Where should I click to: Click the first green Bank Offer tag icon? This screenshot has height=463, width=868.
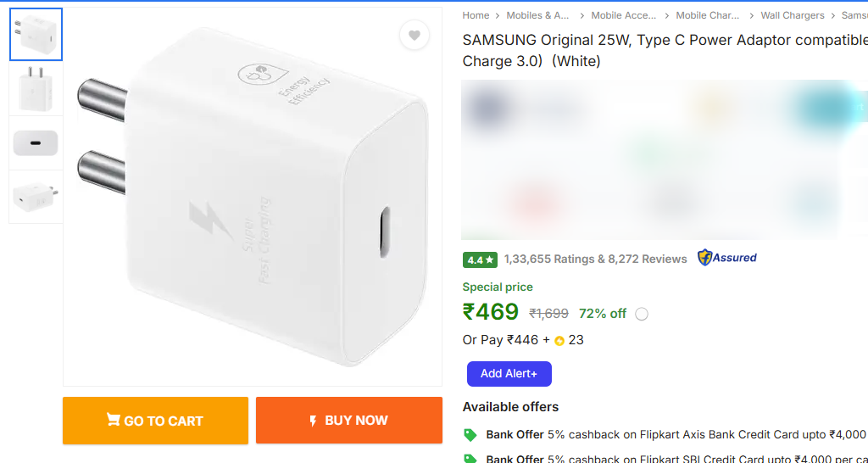click(x=470, y=434)
